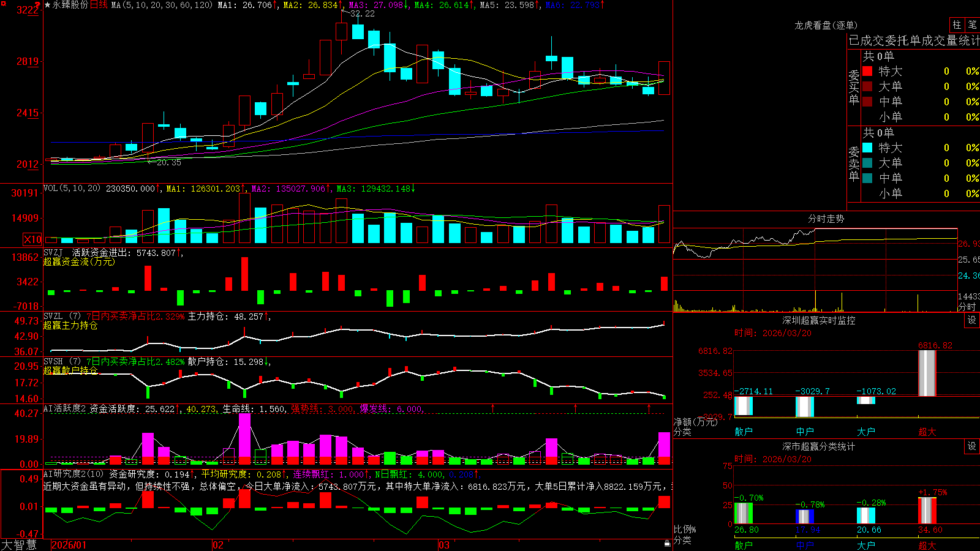Image resolution: width=980 pixels, height=551 pixels.
Task: Open the 日线 period selector
Action: pos(99,5)
